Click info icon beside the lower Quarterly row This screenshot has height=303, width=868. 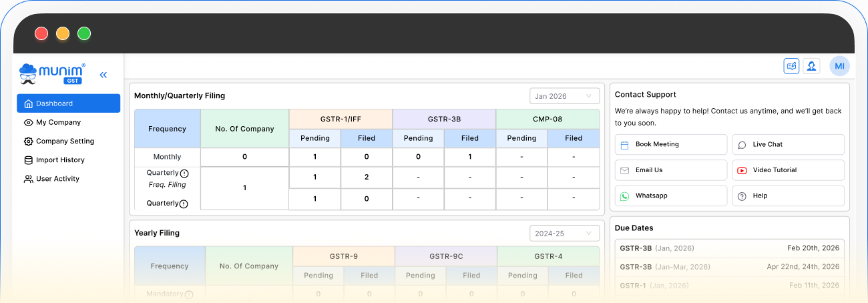coord(184,204)
